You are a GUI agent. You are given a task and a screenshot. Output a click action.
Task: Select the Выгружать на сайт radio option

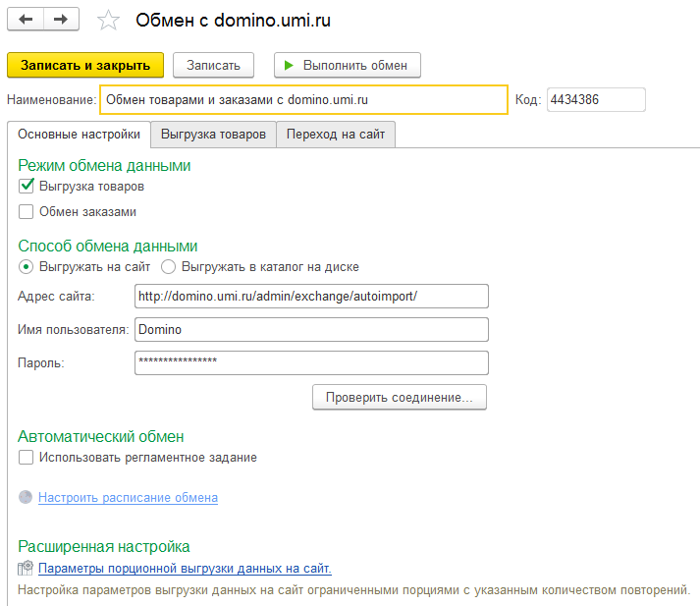click(27, 266)
